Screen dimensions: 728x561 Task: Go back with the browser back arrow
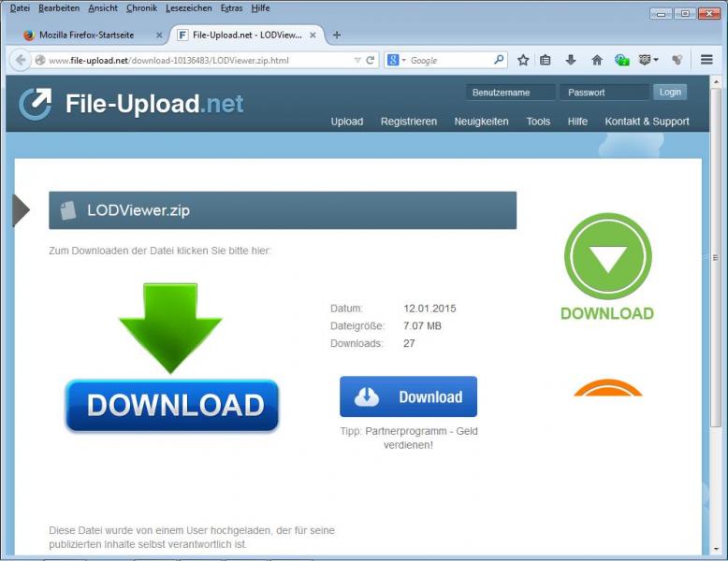tap(21, 60)
